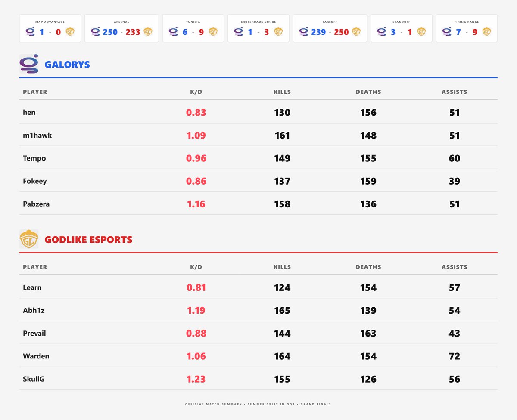Sort Galorys table by Deaths header

pos(368,92)
